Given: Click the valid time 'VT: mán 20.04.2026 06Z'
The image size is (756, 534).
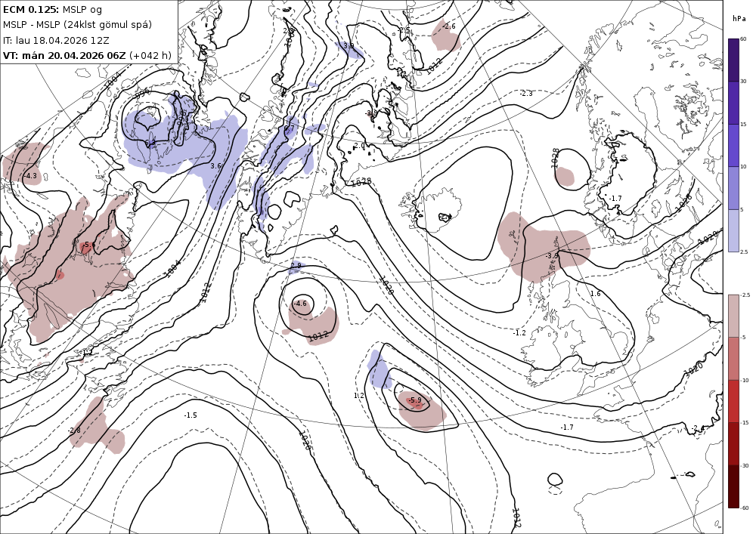Looking at the screenshot, I should coord(64,55).
